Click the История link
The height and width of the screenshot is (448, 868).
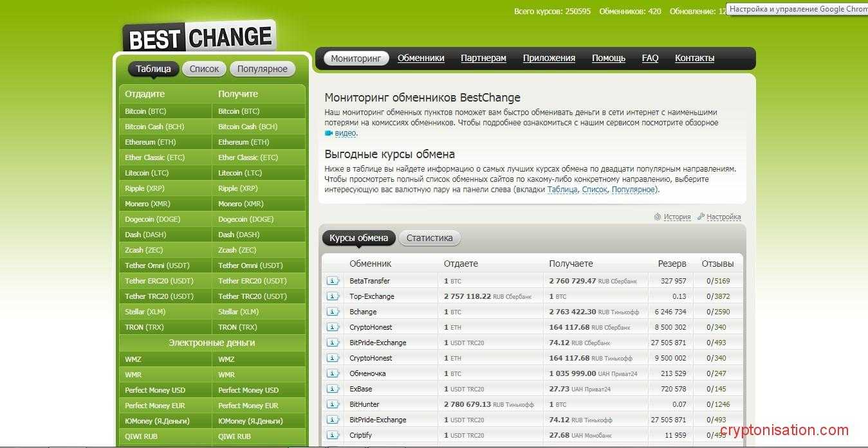677,217
